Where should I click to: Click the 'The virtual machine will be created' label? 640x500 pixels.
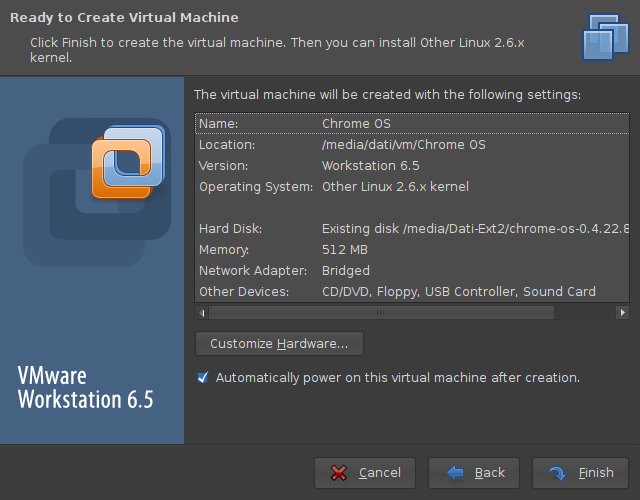pos(387,95)
